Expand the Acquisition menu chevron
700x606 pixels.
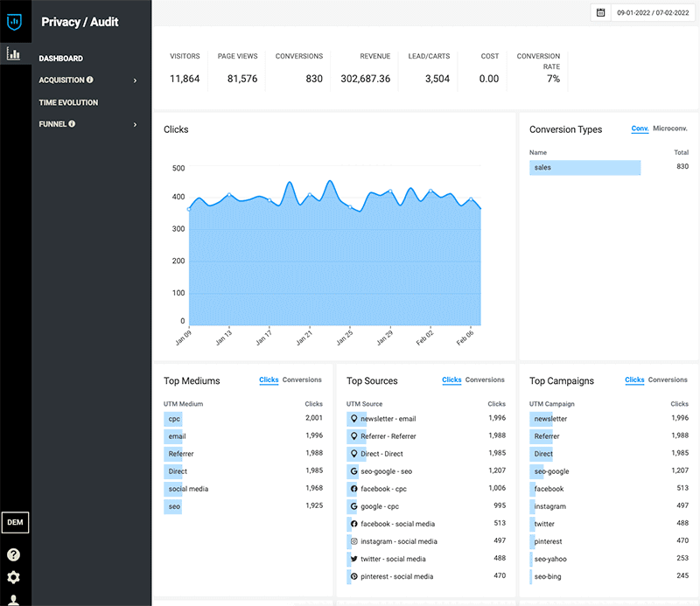(x=136, y=80)
